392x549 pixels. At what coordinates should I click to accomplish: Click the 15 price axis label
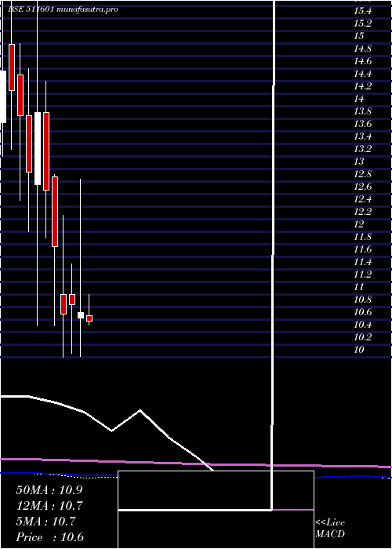click(x=359, y=36)
